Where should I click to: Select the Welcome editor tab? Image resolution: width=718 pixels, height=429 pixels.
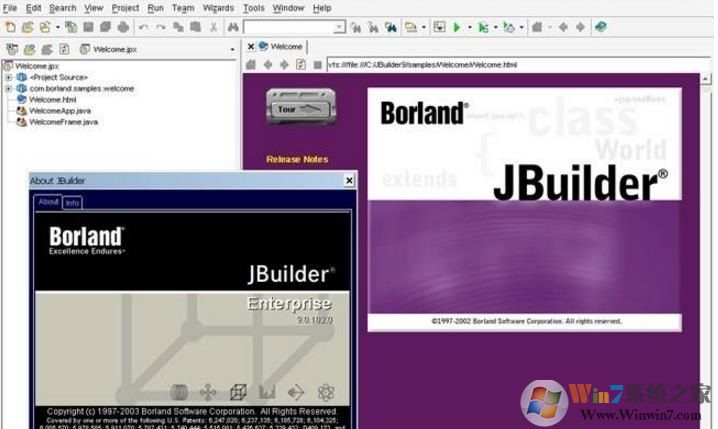pyautogui.click(x=281, y=46)
